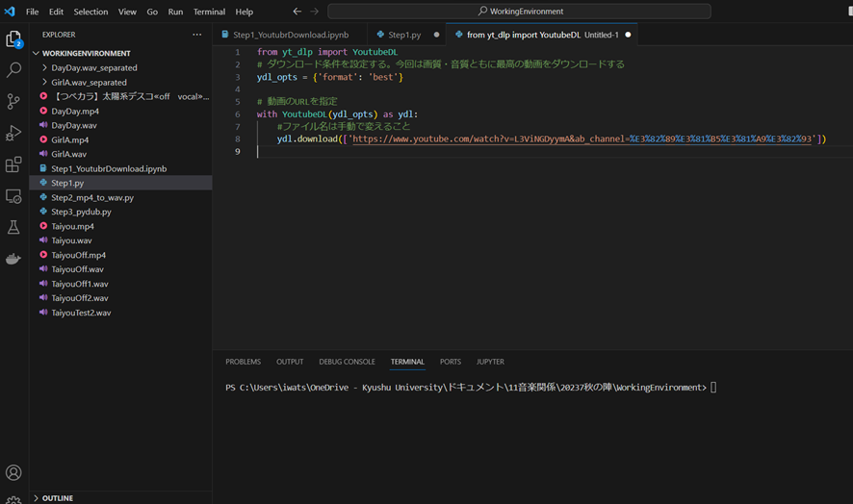Open the Source Control view
The height and width of the screenshot is (504, 853).
point(13,101)
